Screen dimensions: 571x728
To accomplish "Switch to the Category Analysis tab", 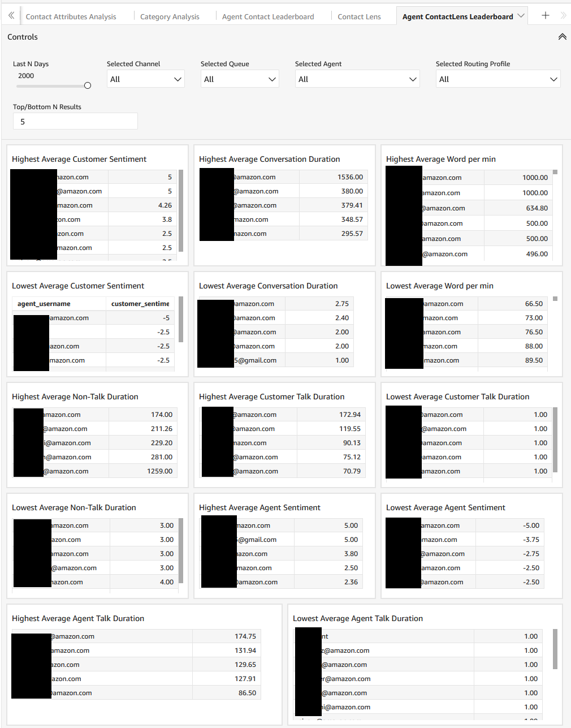I will (x=169, y=16).
